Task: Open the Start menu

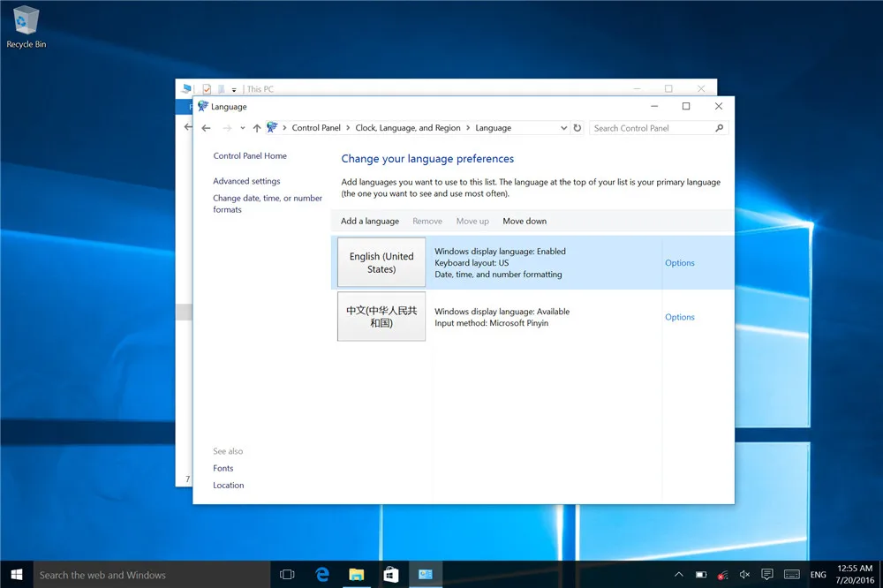Action: point(16,575)
